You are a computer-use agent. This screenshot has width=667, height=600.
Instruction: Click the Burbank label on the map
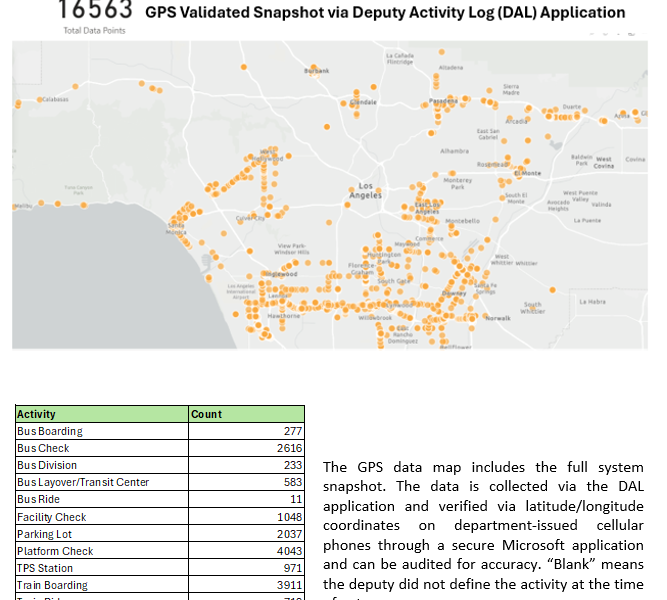click(x=316, y=71)
